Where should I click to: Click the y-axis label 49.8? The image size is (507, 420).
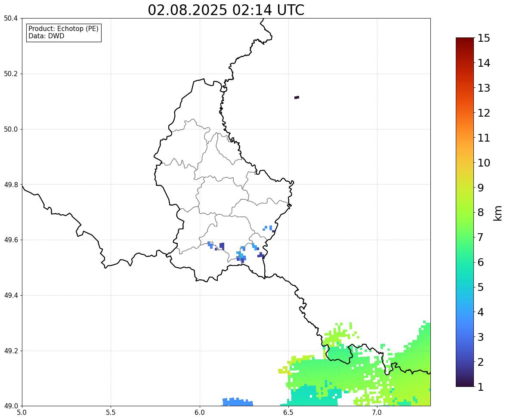pyautogui.click(x=11, y=185)
